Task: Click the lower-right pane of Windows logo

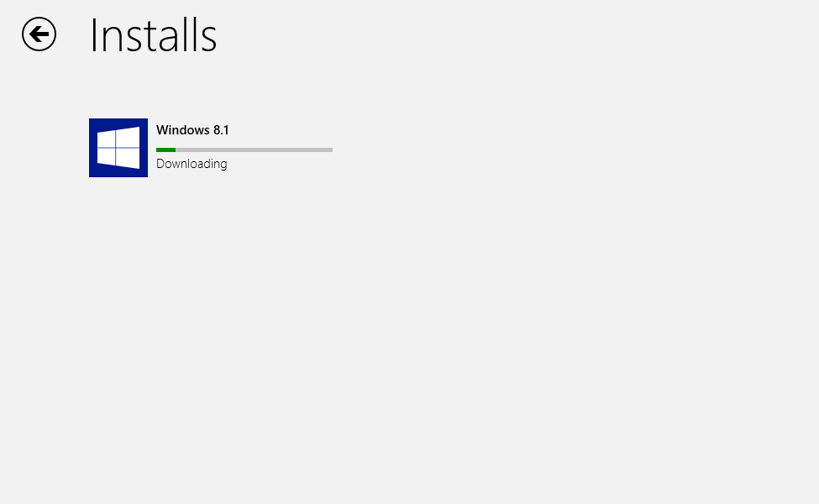Action: pos(129,158)
